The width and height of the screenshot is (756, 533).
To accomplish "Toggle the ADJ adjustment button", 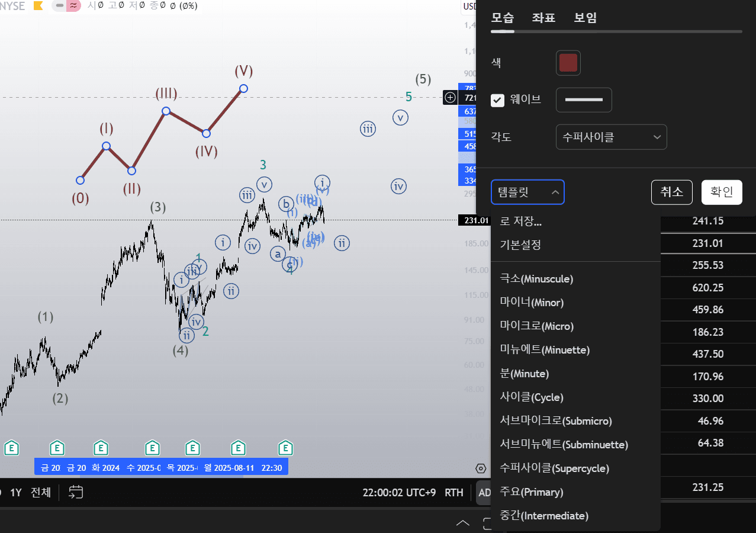I will [484, 493].
